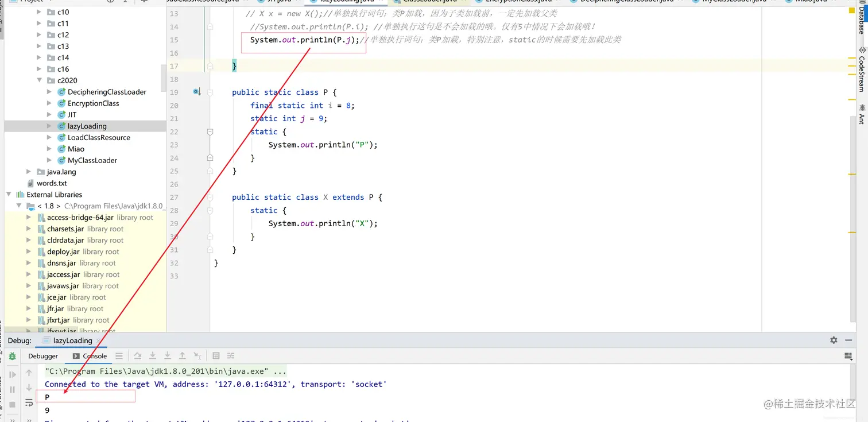Click inside code line 21 static int j

pyautogui.click(x=289, y=119)
